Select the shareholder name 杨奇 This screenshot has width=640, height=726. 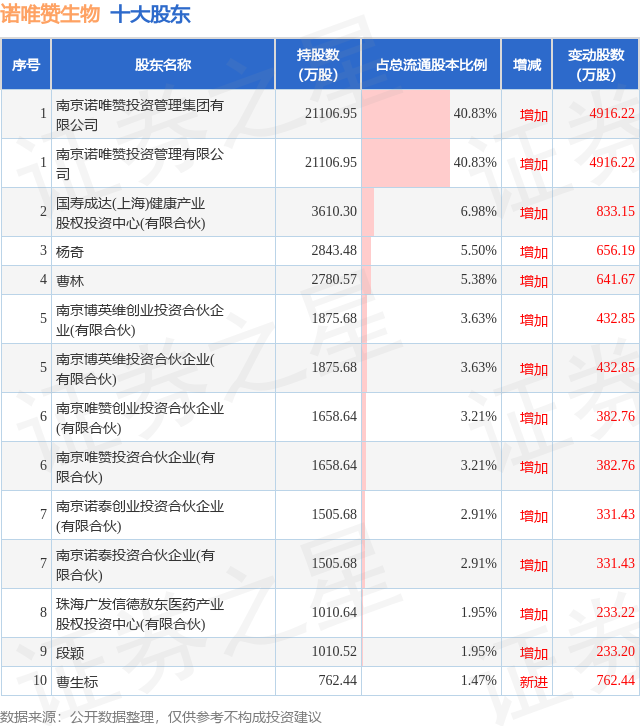70,252
